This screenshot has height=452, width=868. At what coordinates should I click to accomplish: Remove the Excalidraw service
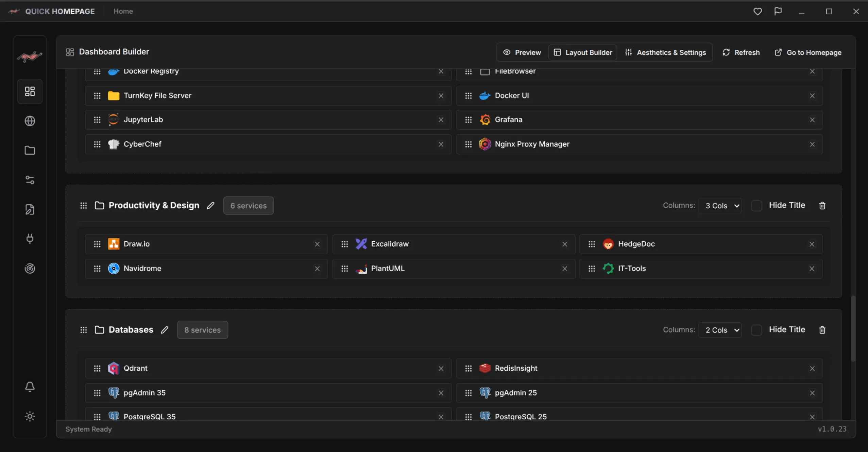coord(565,244)
